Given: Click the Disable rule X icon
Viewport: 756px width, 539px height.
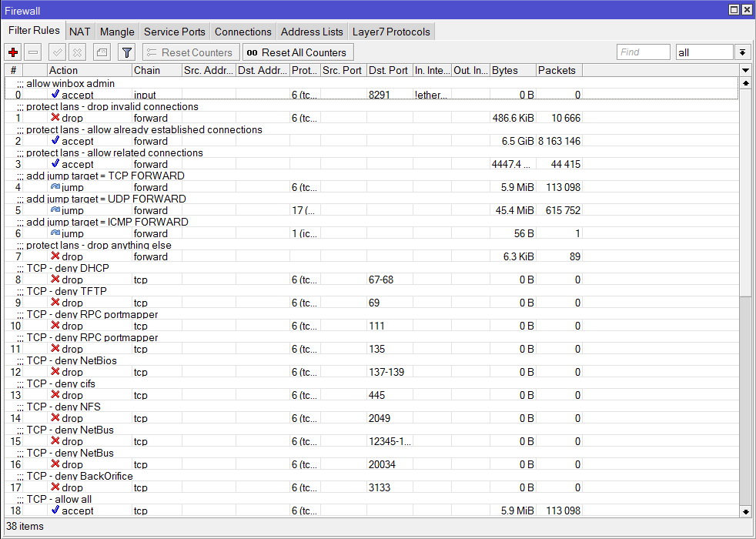Looking at the screenshot, I should click(77, 52).
